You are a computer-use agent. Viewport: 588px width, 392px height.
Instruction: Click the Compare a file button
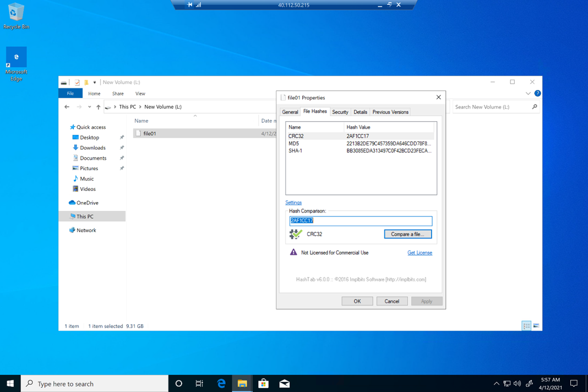(x=407, y=234)
